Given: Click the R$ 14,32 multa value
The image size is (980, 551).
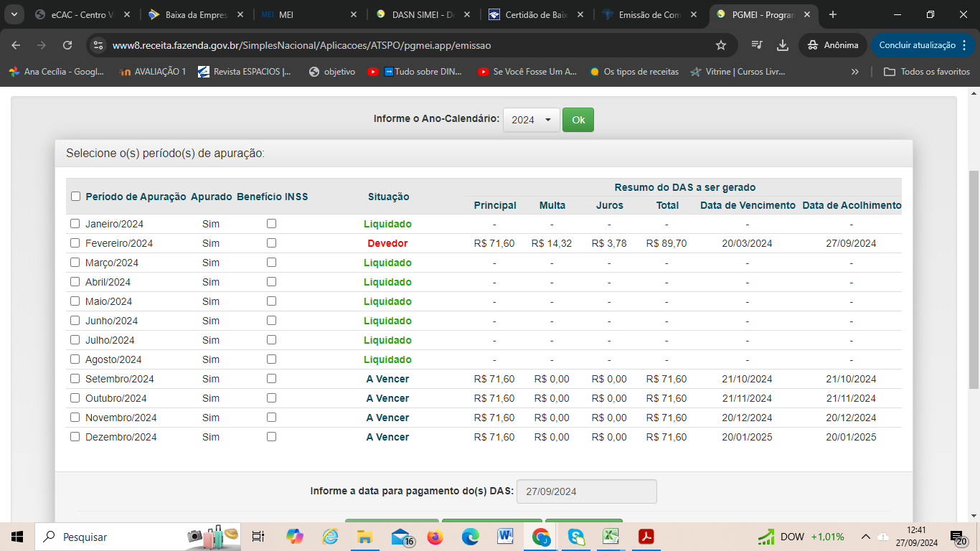Looking at the screenshot, I should (552, 243).
